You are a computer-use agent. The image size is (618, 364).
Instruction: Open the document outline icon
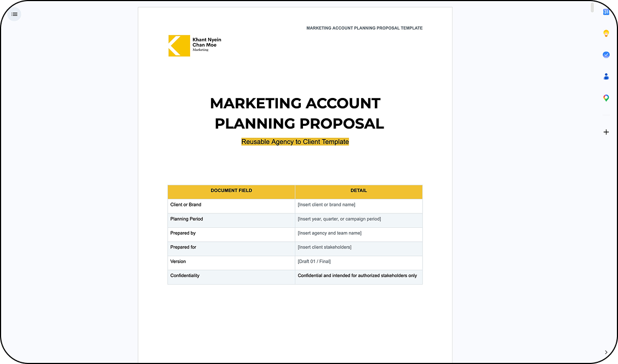[14, 14]
